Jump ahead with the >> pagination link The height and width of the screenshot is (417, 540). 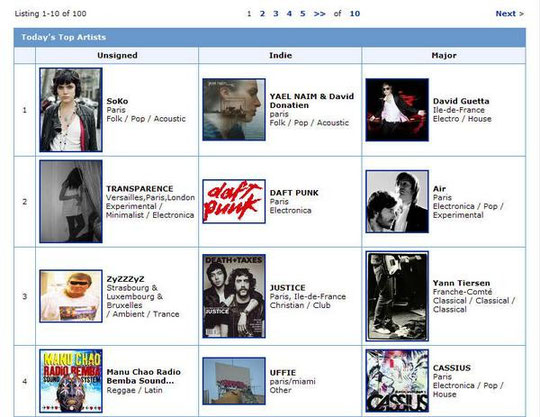tap(319, 14)
